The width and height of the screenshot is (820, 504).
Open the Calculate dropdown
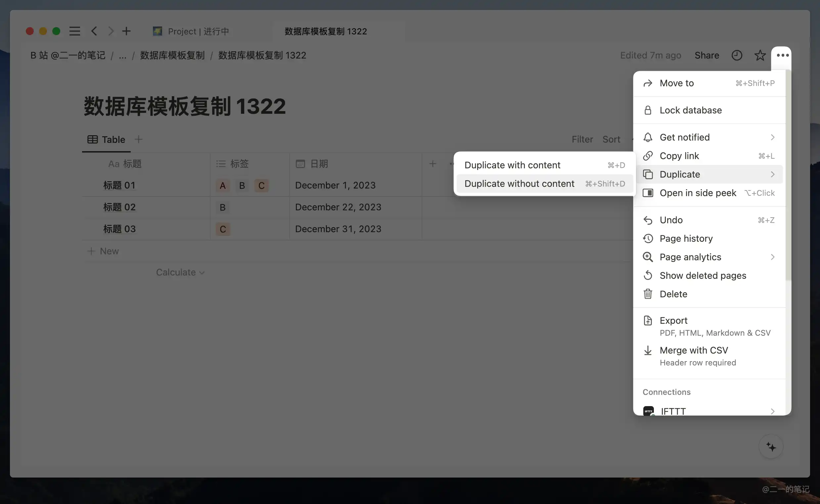point(180,272)
